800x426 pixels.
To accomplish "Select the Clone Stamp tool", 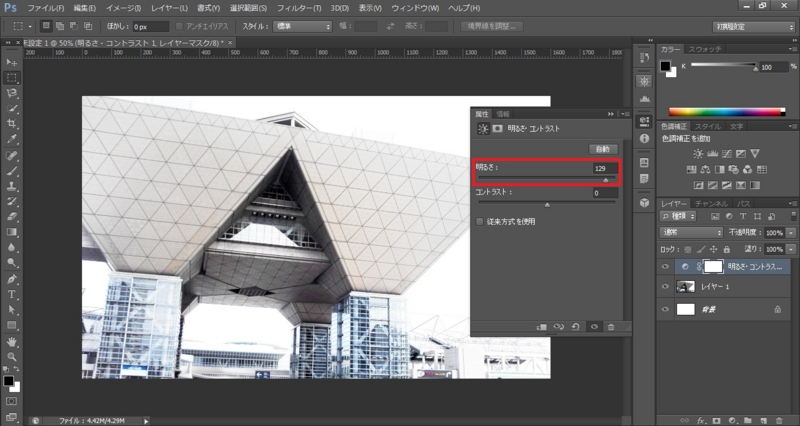I will [11, 186].
